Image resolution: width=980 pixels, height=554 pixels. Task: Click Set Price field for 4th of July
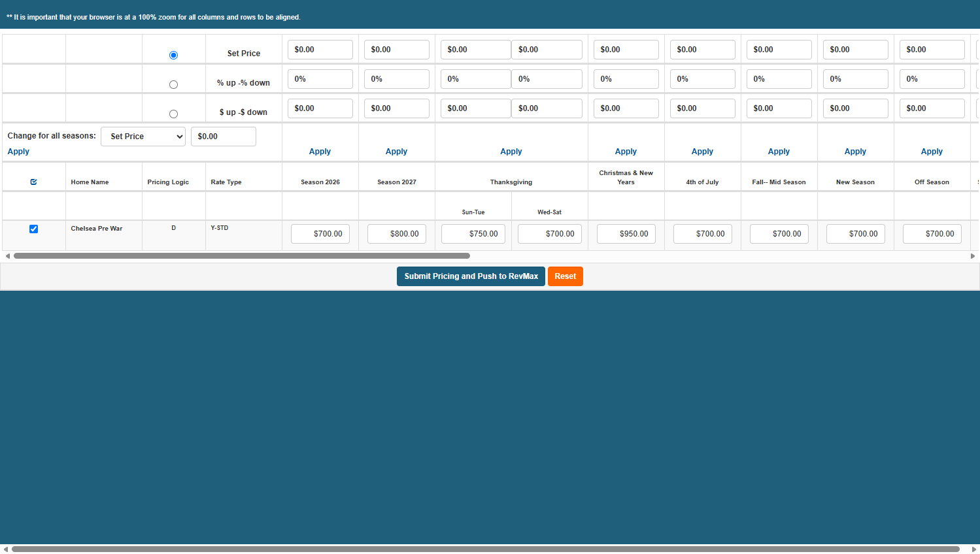pos(703,50)
